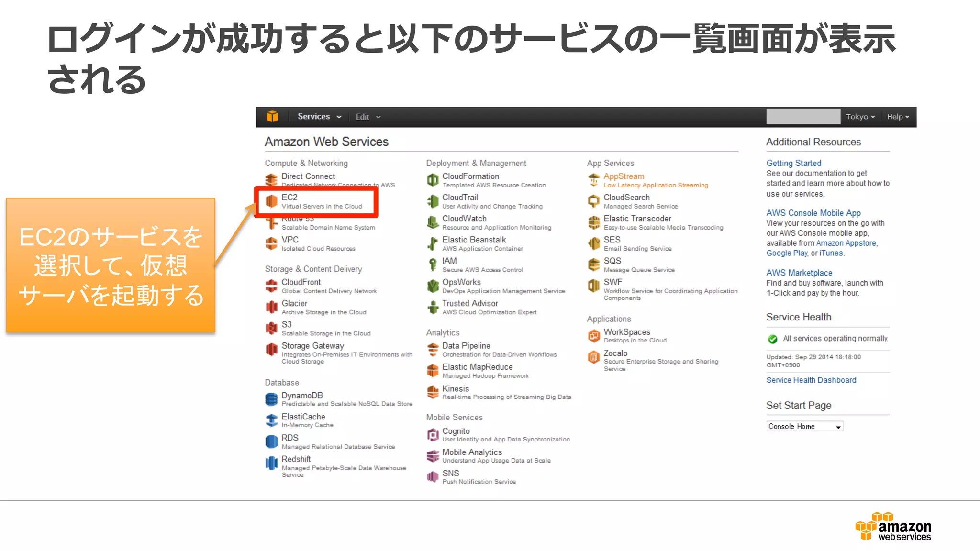
Task: Click the SWF icon
Action: point(593,286)
